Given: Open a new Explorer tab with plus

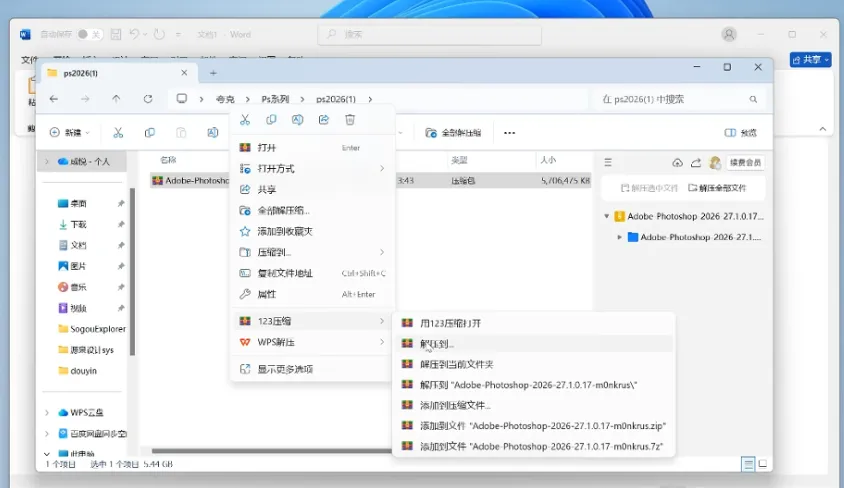Looking at the screenshot, I should 213,73.
